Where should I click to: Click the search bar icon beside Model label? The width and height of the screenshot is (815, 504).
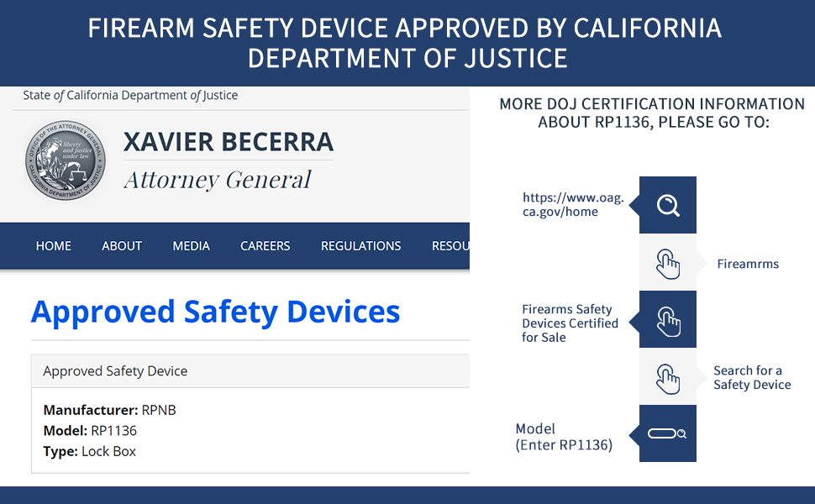click(668, 433)
